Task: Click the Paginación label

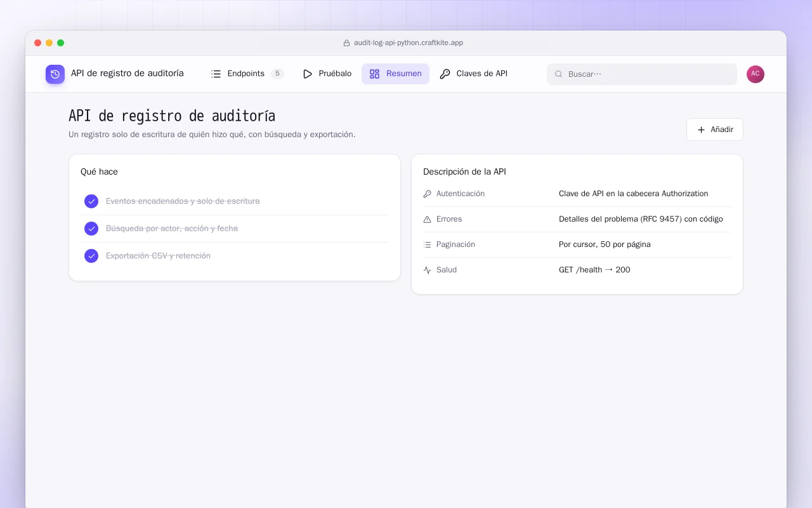Action: (455, 244)
